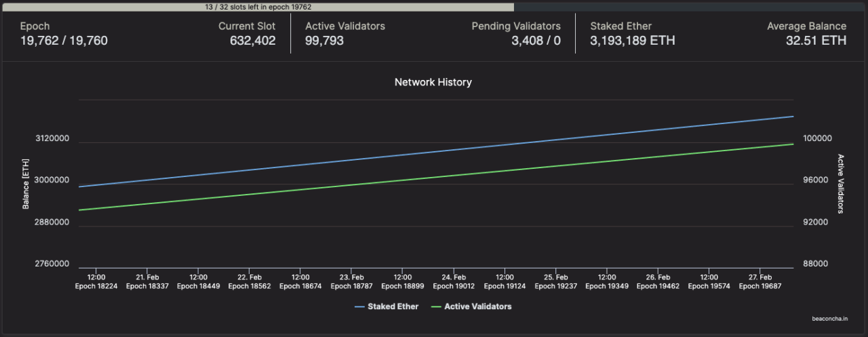868x337 pixels.
Task: Select the 99,793 active validators count
Action: [324, 41]
